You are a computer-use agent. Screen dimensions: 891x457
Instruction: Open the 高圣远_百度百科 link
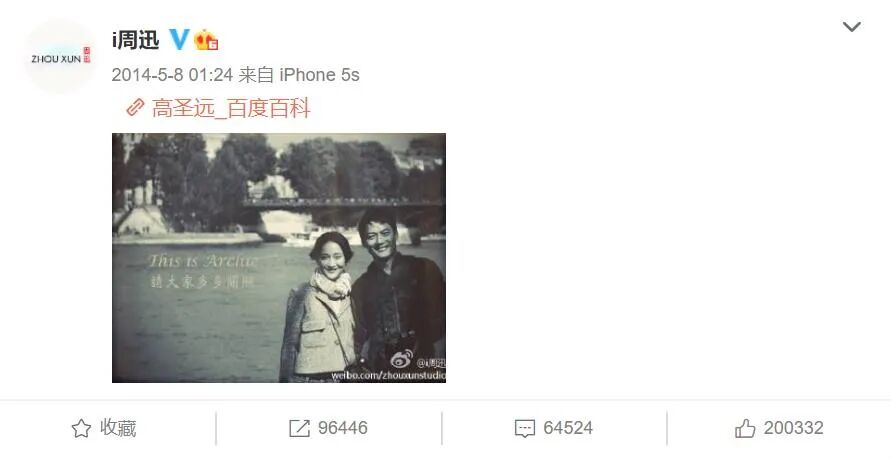pyautogui.click(x=231, y=108)
